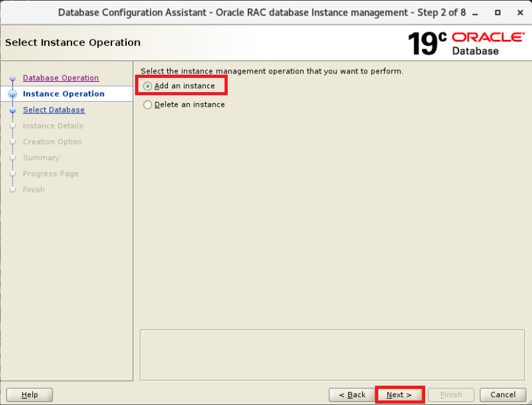Click the Select Database step bullet icon

pos(13,110)
